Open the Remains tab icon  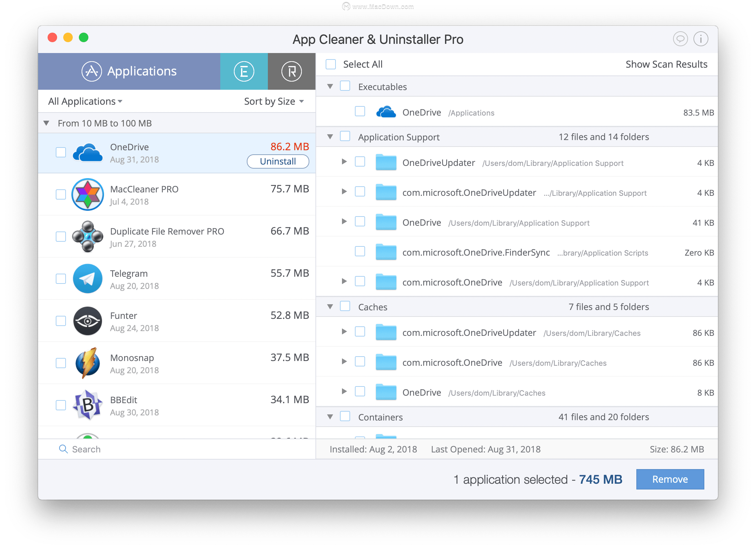tap(291, 71)
